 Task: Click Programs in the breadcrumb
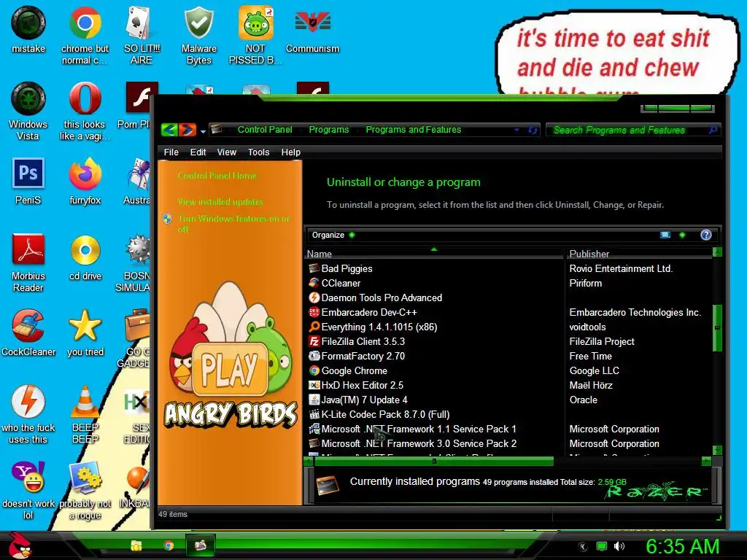pyautogui.click(x=329, y=130)
